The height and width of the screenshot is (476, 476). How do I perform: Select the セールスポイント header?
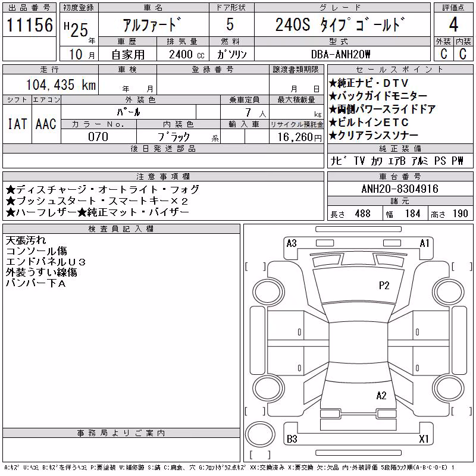click(400, 70)
